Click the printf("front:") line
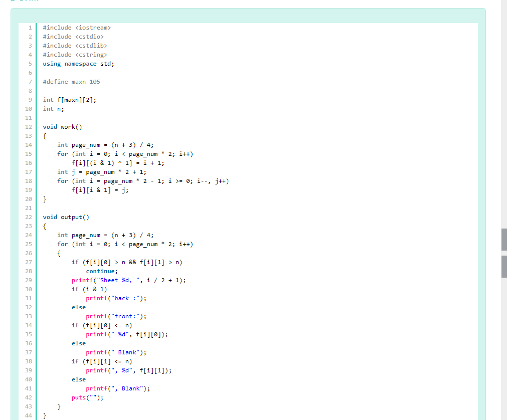507x420 pixels. pos(116,317)
